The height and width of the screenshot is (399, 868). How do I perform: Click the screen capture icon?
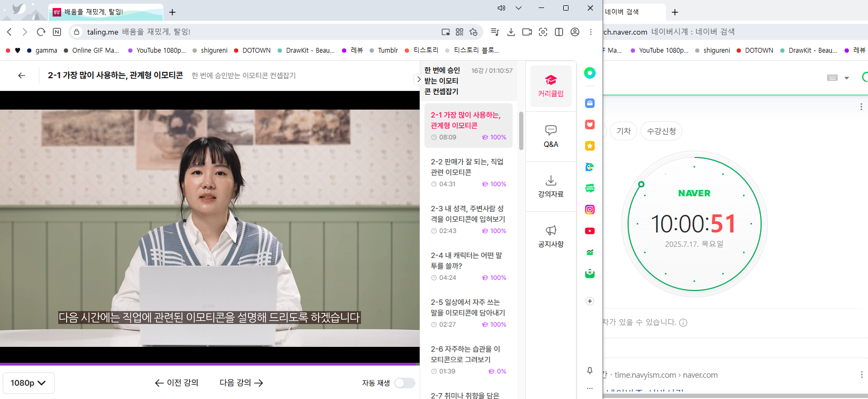click(x=543, y=32)
